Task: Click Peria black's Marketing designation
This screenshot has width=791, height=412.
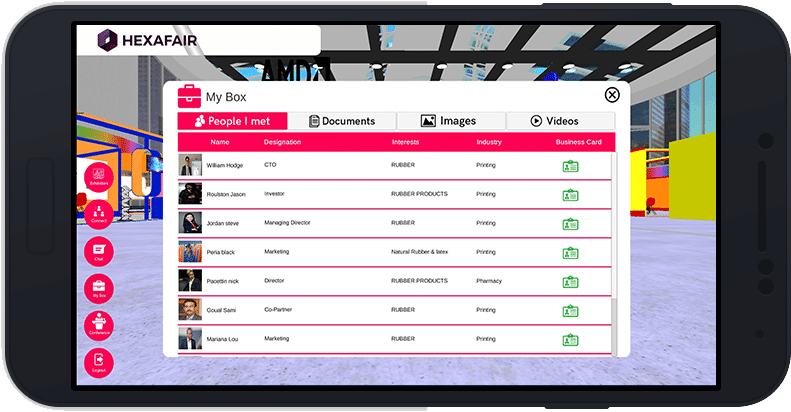Action: 276,252
